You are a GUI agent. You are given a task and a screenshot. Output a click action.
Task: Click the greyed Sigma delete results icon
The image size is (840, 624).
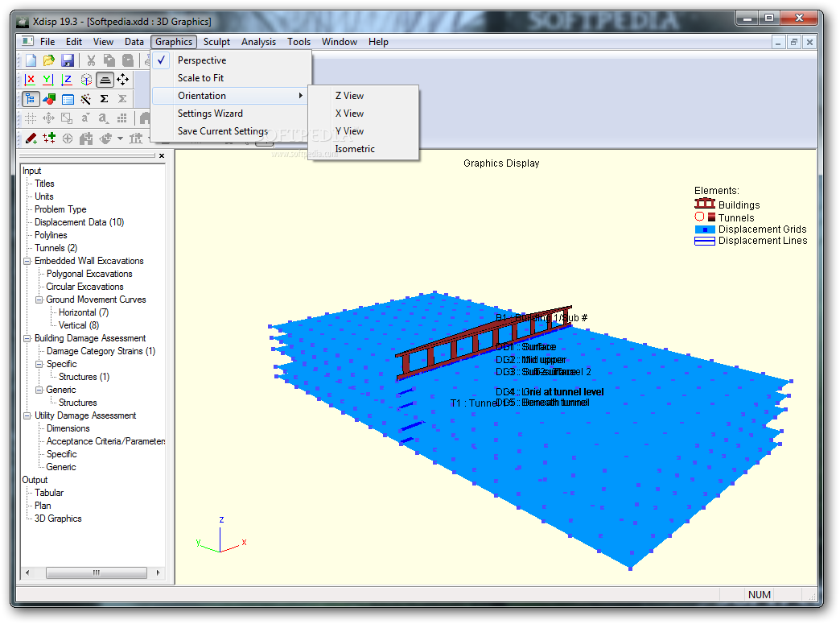tap(122, 99)
